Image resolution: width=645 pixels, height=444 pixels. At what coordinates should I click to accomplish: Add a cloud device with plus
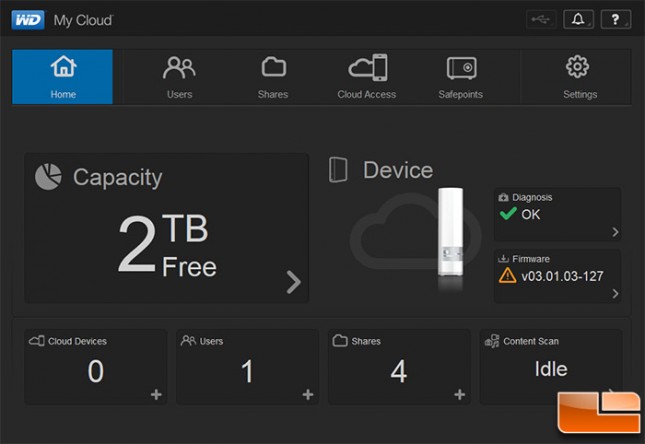click(x=156, y=395)
